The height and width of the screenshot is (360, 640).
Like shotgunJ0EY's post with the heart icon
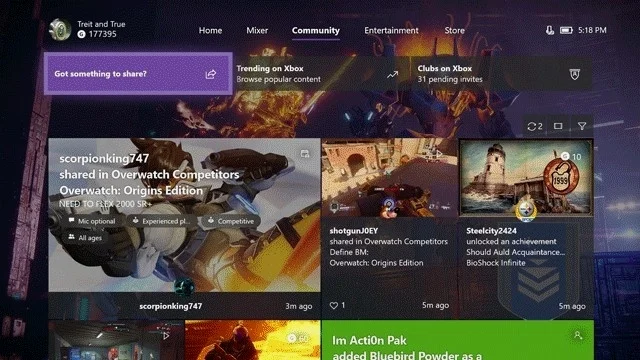pyautogui.click(x=334, y=305)
